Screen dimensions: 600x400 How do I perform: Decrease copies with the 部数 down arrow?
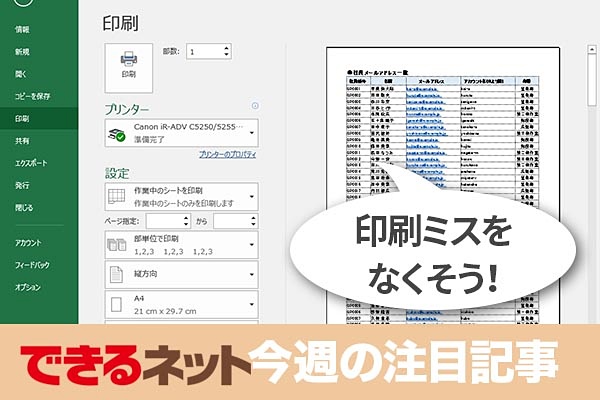point(227,55)
